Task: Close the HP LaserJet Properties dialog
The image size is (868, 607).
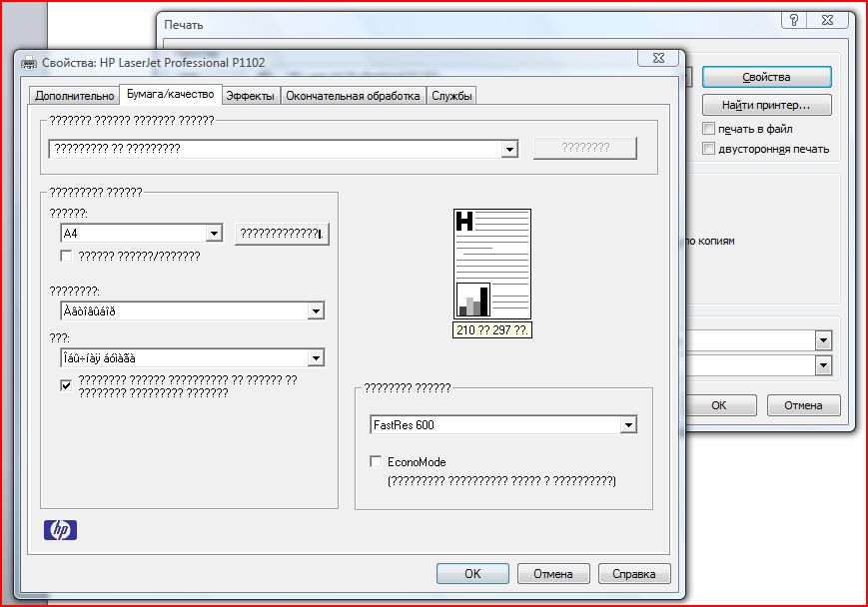Action: pyautogui.click(x=658, y=58)
